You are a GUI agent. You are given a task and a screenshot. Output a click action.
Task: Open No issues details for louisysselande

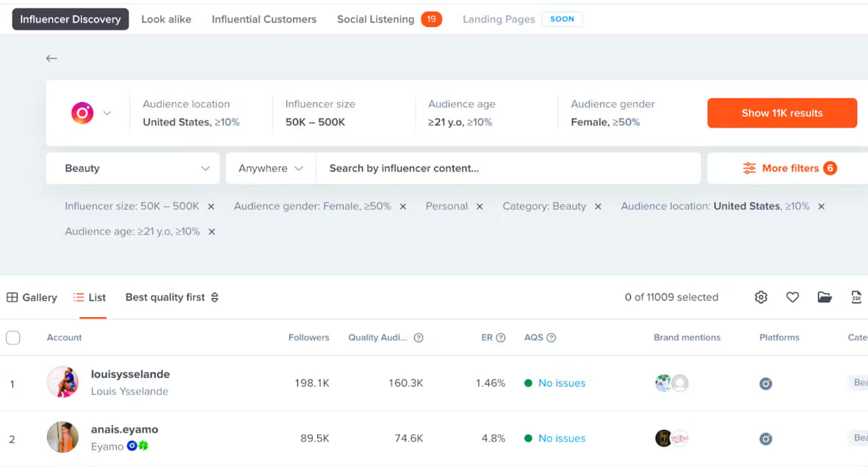pyautogui.click(x=562, y=383)
